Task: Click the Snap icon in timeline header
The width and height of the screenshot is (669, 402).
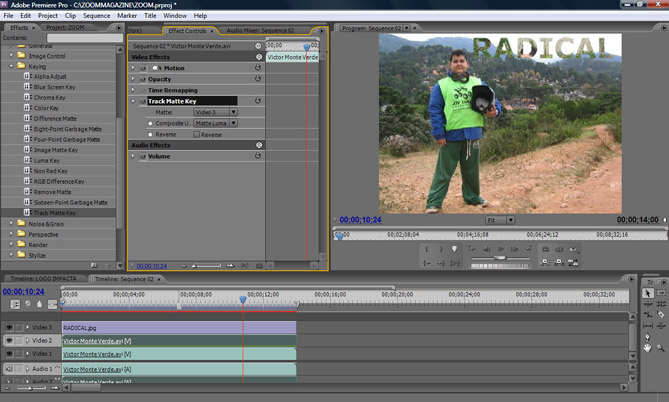Action: click(x=16, y=304)
